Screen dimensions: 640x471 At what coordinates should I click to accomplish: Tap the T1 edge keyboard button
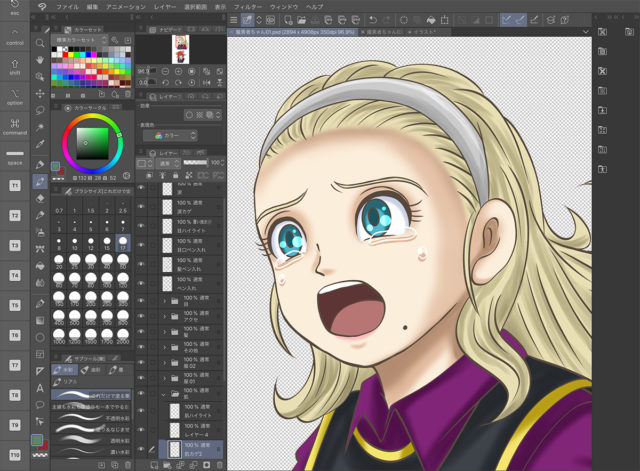coord(15,186)
